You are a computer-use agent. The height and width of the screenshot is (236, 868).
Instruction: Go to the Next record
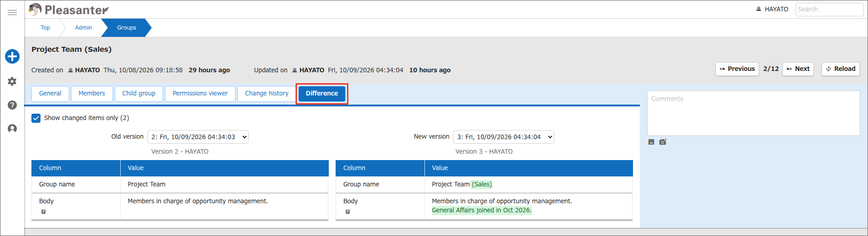798,69
